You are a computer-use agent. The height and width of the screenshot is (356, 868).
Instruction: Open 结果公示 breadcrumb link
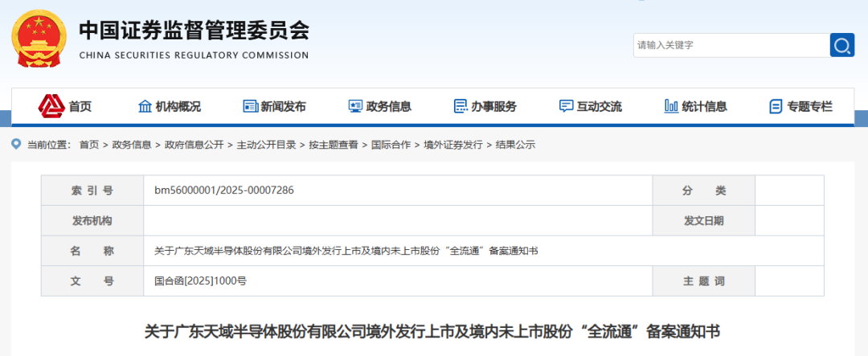515,145
